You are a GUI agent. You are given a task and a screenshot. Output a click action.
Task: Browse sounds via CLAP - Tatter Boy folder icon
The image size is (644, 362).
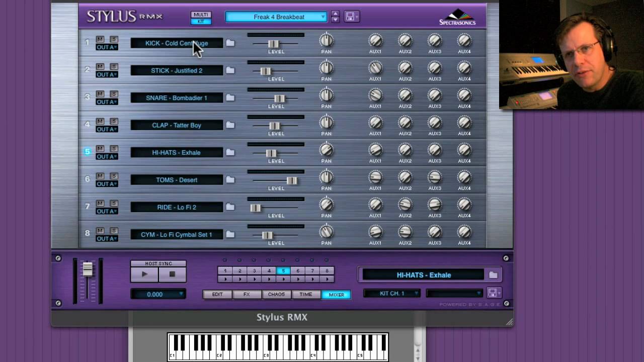[x=230, y=125]
